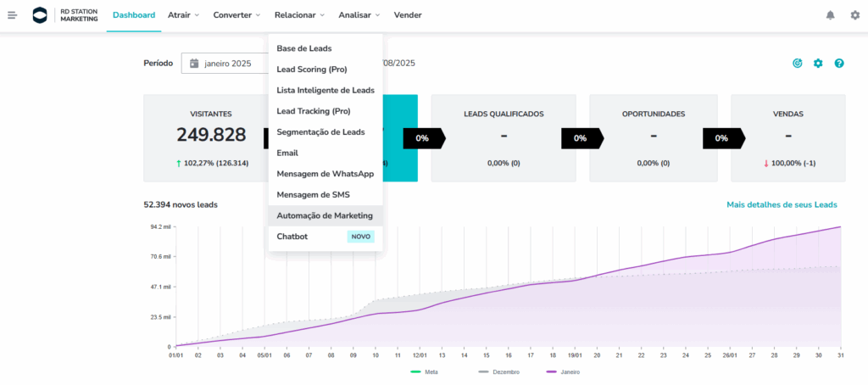Image resolution: width=868 pixels, height=385 pixels.
Task: Open the notifications bell
Action: (x=829, y=15)
